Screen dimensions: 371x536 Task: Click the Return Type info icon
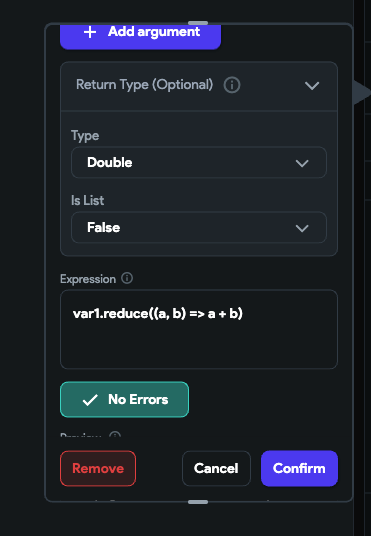[x=232, y=85]
